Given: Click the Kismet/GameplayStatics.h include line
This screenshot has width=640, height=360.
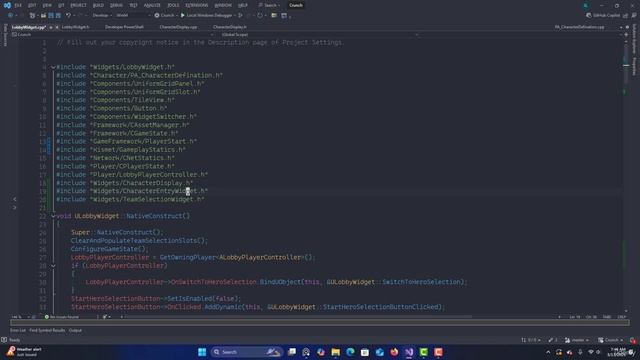Looking at the screenshot, I should pyautogui.click(x=121, y=150).
